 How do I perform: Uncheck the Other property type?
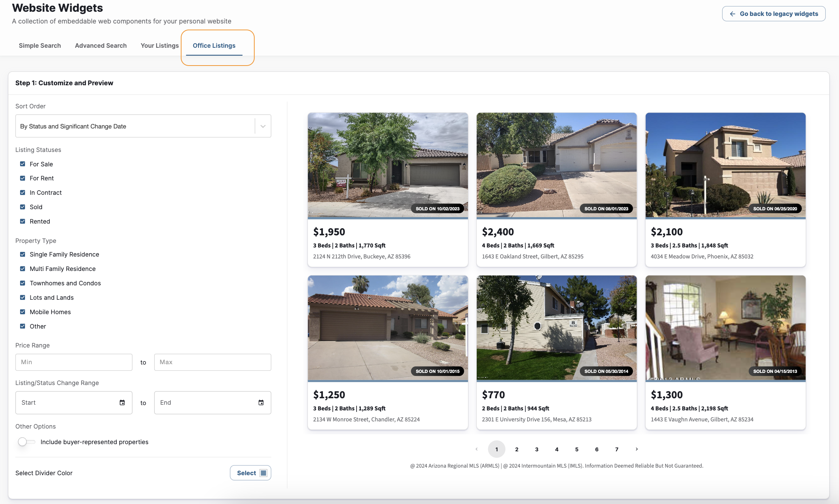pos(22,326)
